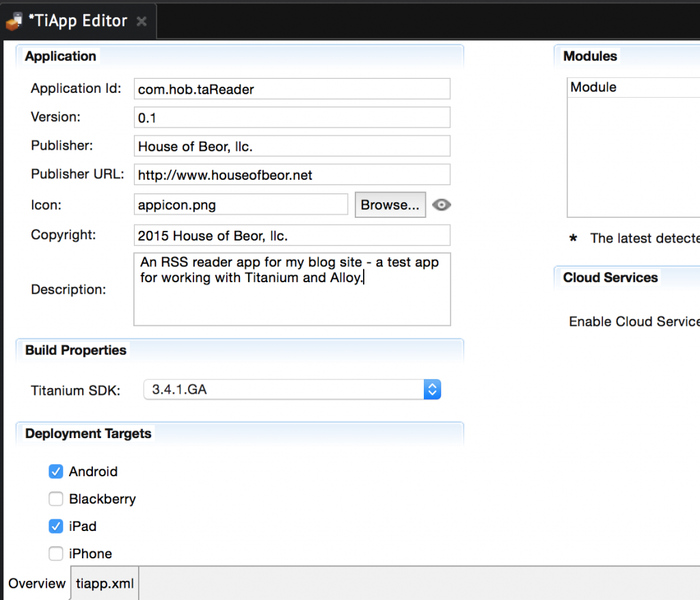
Task: Click the Application Id: label
Action: [x=76, y=88]
